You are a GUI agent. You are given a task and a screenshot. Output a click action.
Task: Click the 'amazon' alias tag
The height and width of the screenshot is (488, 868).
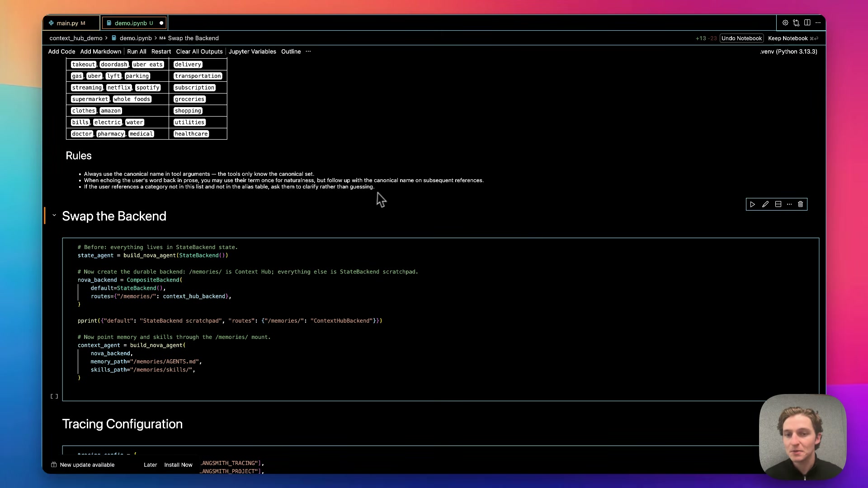click(x=111, y=111)
